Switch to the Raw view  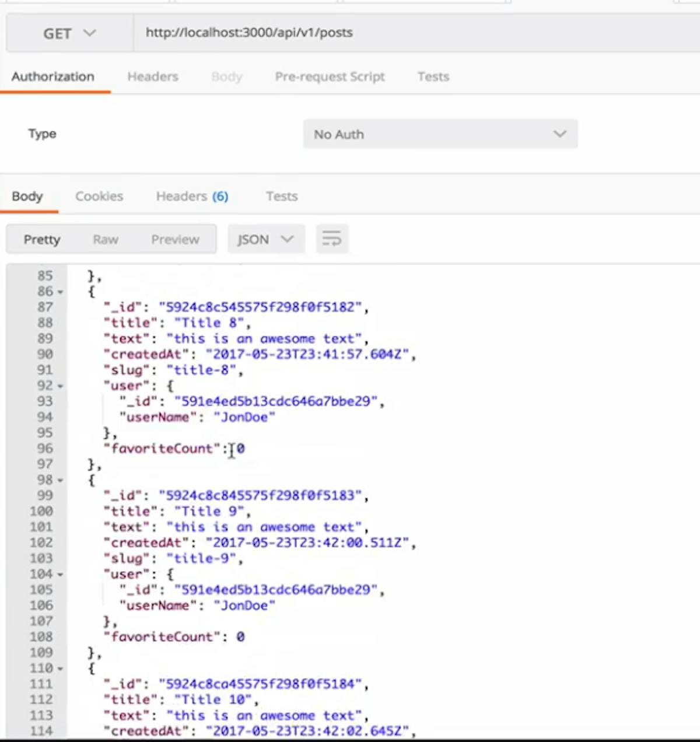(106, 240)
